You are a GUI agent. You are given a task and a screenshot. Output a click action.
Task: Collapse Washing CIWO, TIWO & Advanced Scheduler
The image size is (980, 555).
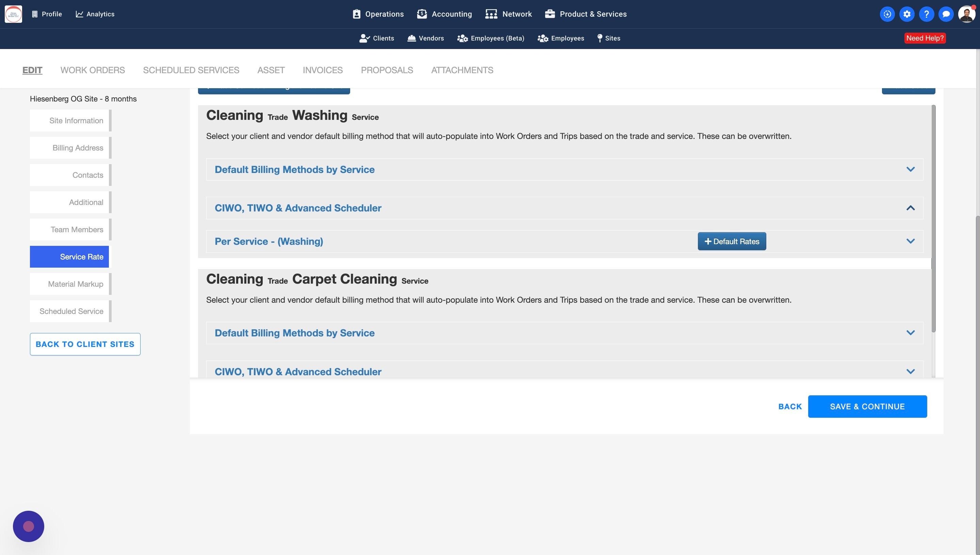pyautogui.click(x=910, y=208)
